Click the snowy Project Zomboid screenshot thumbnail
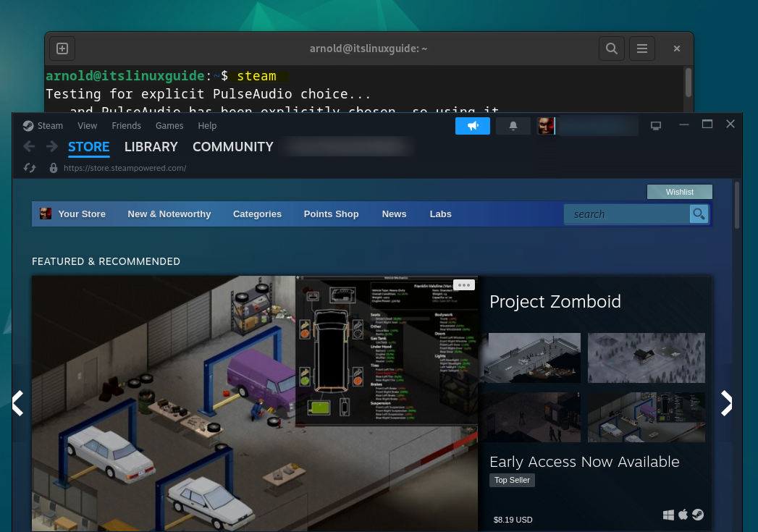 646,358
